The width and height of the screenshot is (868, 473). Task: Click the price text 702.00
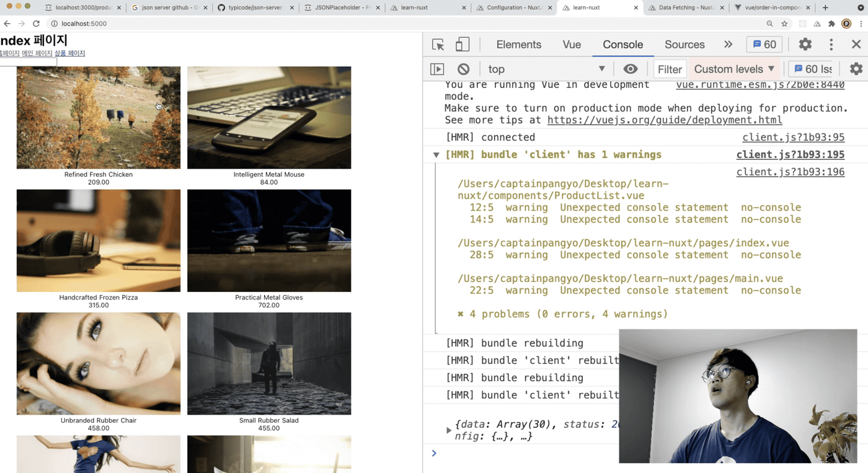(x=269, y=305)
